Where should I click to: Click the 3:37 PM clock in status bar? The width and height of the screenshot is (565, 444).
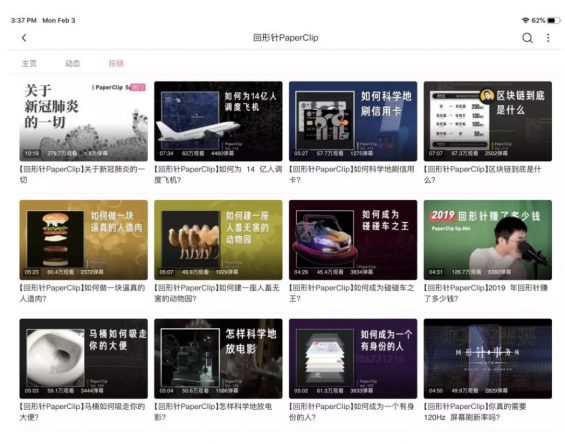click(24, 21)
